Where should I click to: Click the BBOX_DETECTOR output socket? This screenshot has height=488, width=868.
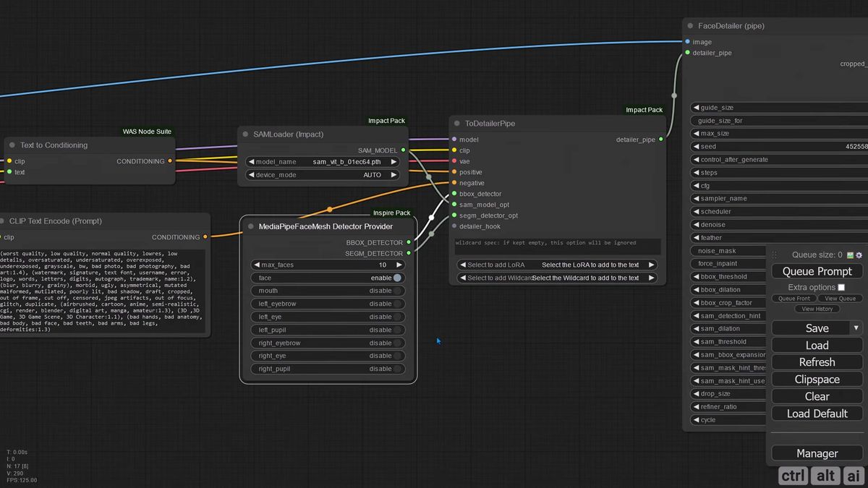409,243
